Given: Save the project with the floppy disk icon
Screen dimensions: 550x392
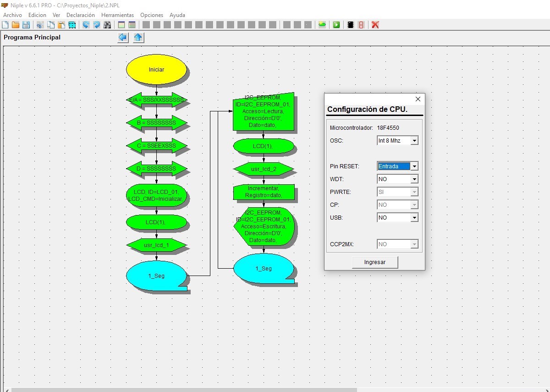Looking at the screenshot, I should [26, 25].
